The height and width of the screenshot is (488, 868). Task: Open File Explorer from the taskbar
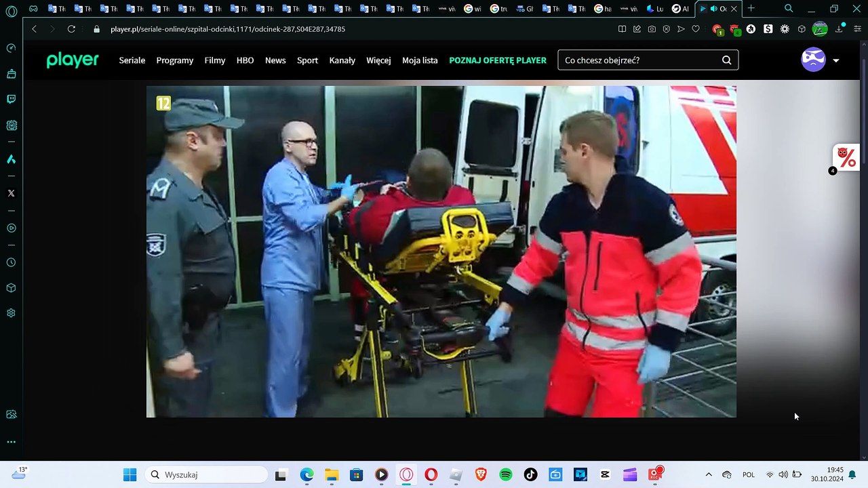pyautogui.click(x=332, y=475)
